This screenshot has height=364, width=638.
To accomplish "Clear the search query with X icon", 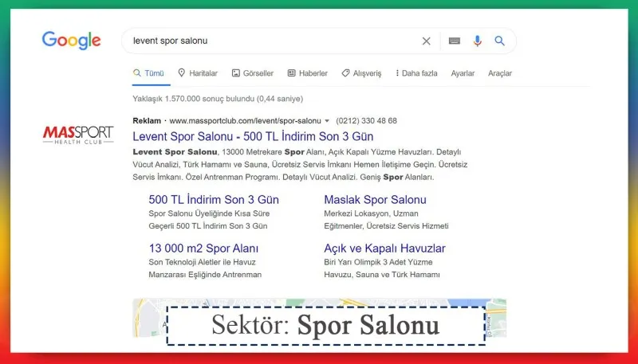I will (426, 41).
